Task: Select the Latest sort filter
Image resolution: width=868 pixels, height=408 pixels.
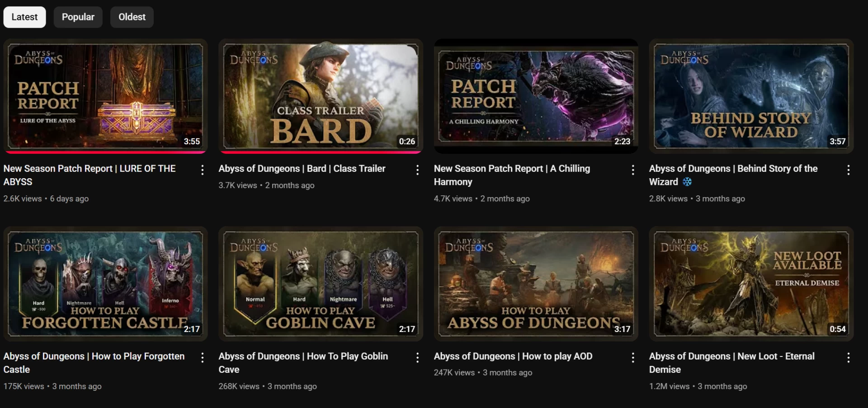Action: pos(24,17)
